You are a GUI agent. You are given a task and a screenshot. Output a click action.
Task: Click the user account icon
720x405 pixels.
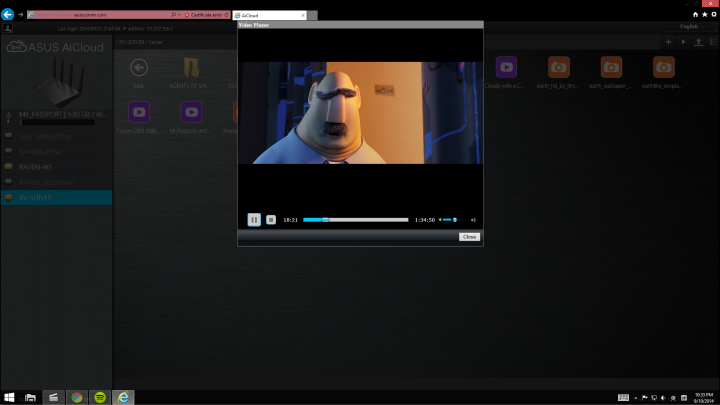click(x=7, y=28)
